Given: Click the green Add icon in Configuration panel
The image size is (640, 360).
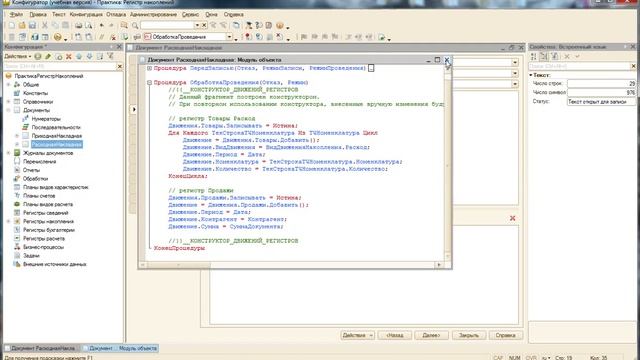Looking at the screenshot, I should point(38,56).
